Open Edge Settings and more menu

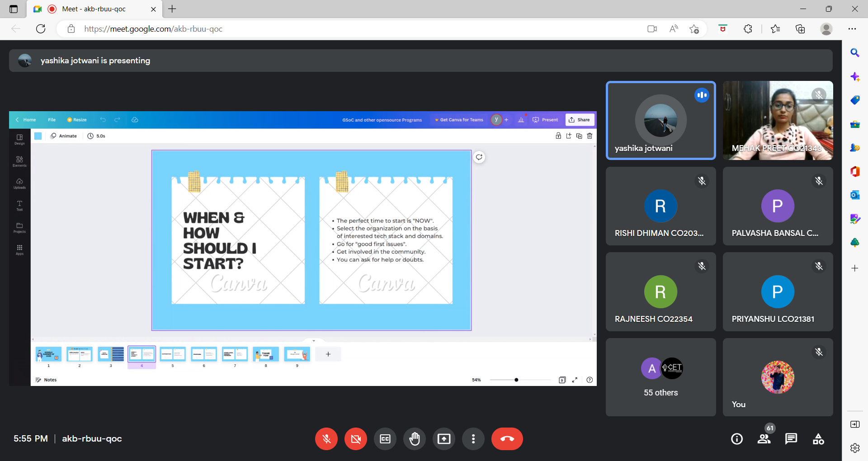[852, 29]
